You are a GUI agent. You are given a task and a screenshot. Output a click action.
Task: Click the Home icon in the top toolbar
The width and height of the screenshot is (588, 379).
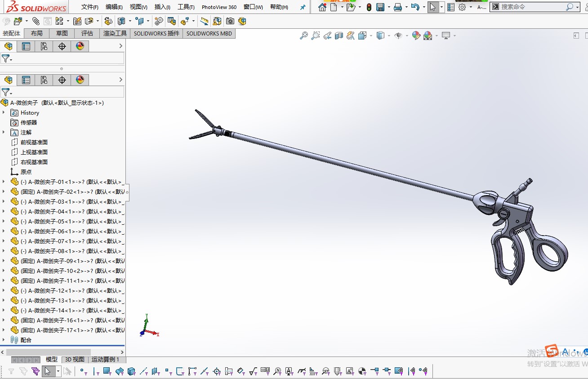322,7
